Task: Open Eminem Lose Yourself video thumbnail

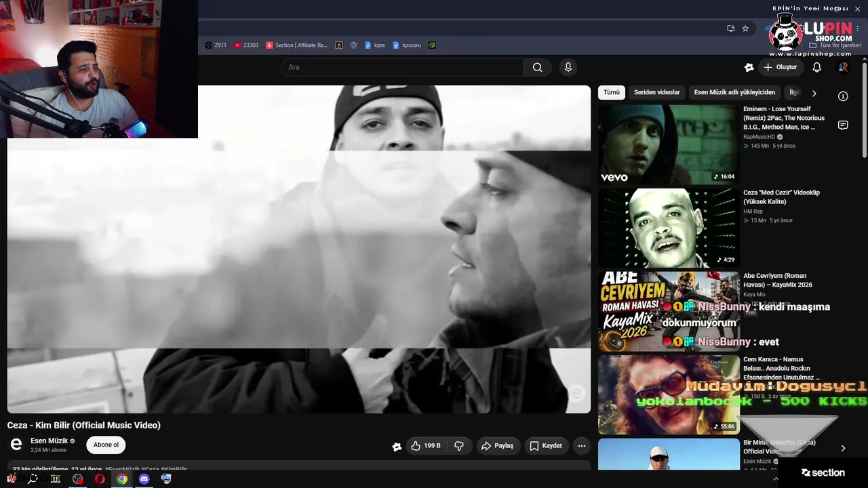Action: (669, 144)
